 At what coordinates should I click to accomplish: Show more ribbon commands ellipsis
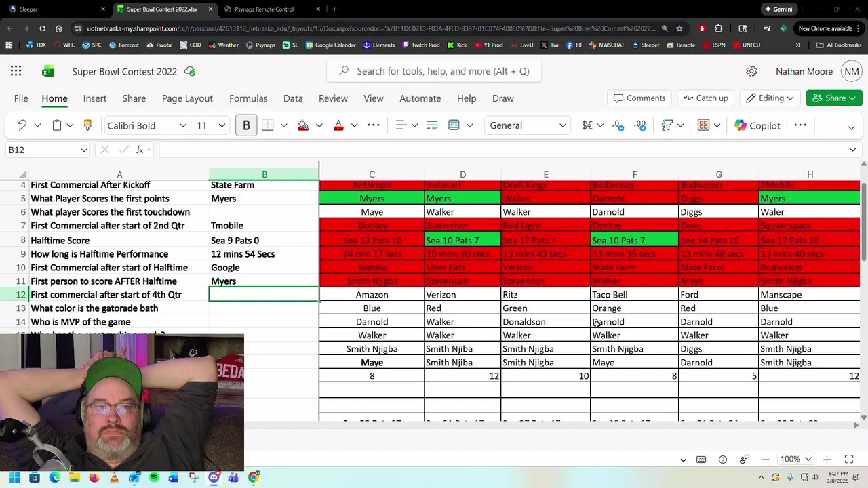pyautogui.click(x=800, y=125)
